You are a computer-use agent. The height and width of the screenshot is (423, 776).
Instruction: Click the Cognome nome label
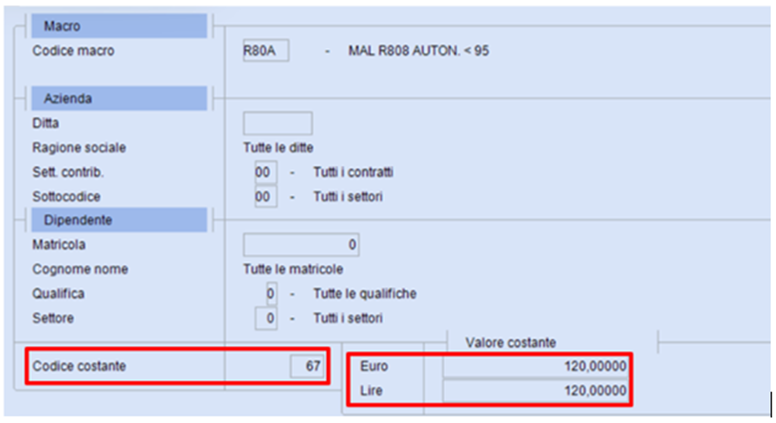[x=80, y=269]
